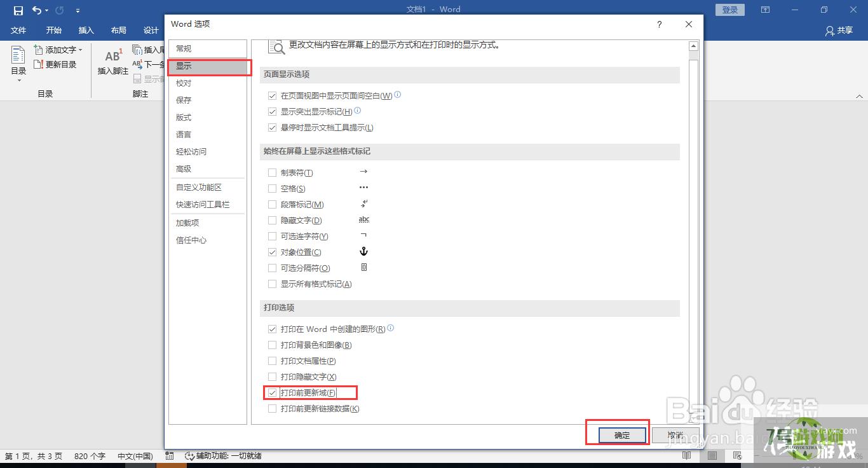Click info icon next to 打印在 Word 中创建的图形
Viewport: 868px width, 468px height.
[x=391, y=328]
